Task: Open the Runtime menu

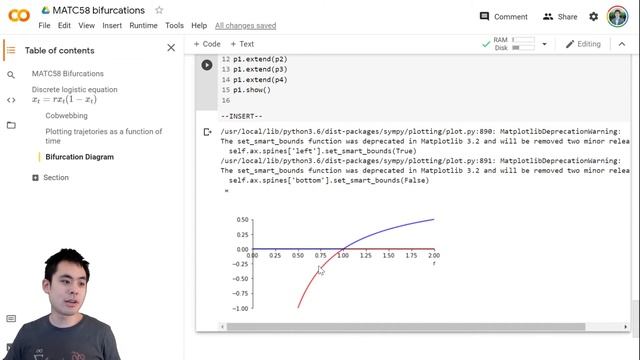Action: click(143, 25)
